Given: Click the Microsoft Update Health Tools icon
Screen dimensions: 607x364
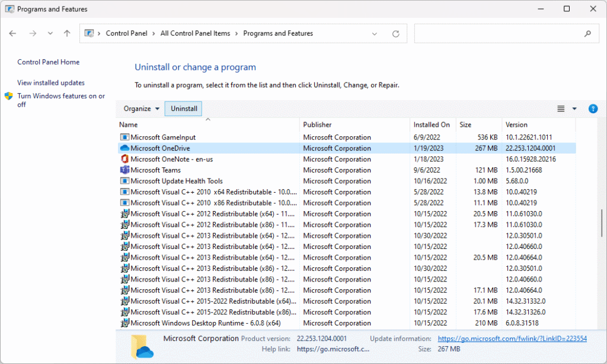Looking at the screenshot, I should coord(124,181).
